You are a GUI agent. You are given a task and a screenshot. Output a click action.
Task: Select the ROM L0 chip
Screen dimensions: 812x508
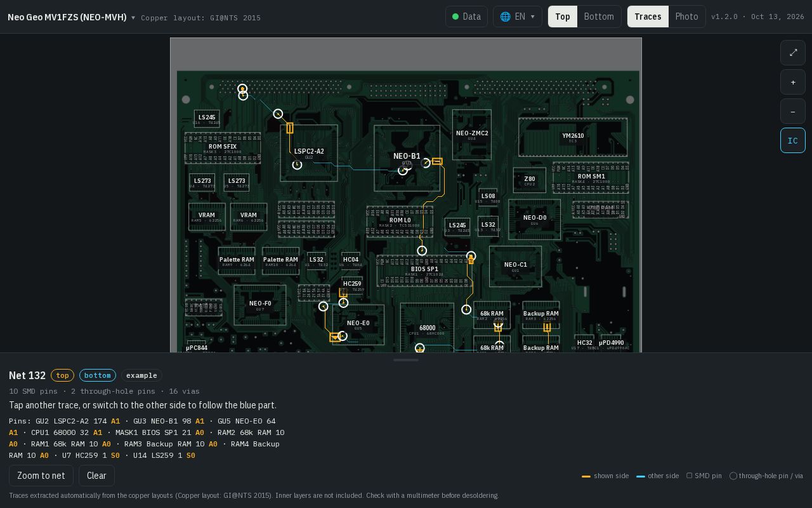[400, 222]
